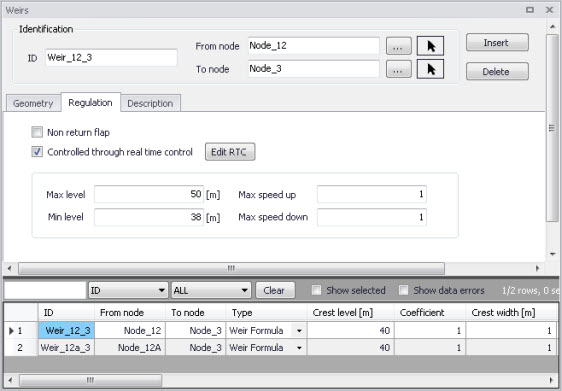This screenshot has width=562, height=391.
Task: Maximize the Weirs panel
Action: point(530,10)
